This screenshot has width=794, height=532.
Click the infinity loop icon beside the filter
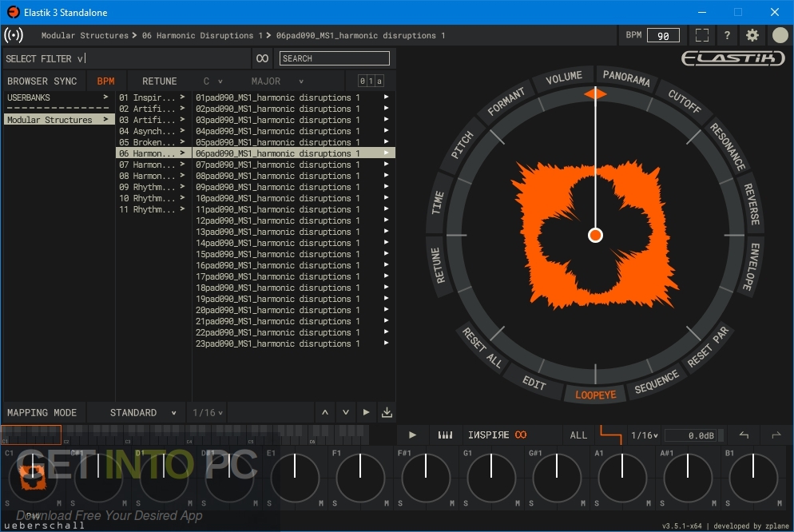tap(262, 58)
